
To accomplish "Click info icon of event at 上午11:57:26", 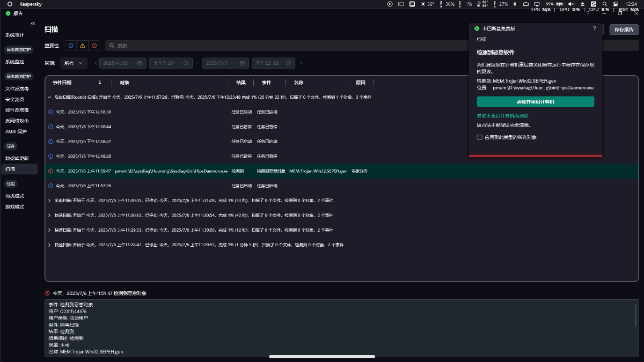I will pyautogui.click(x=51, y=186).
